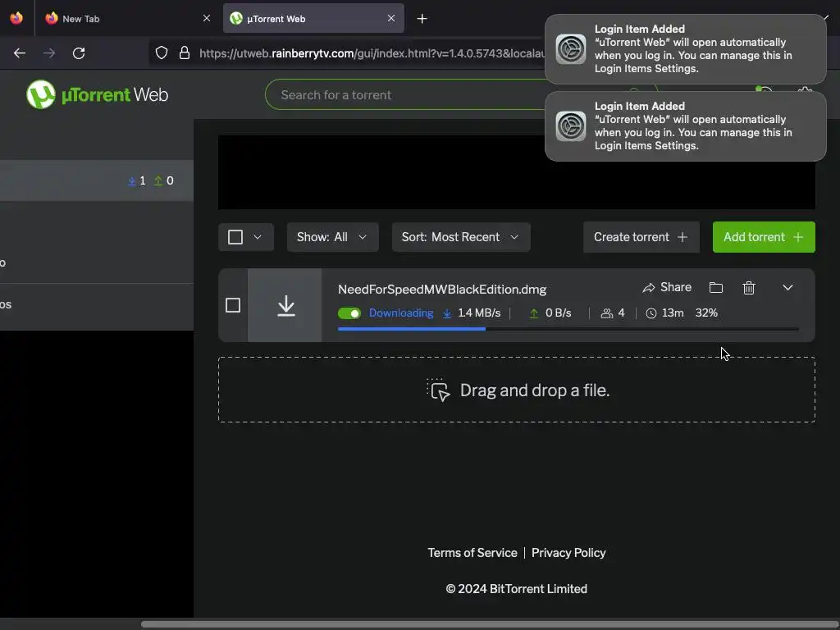Open the Privacy Policy link
840x630 pixels.
pyautogui.click(x=568, y=553)
